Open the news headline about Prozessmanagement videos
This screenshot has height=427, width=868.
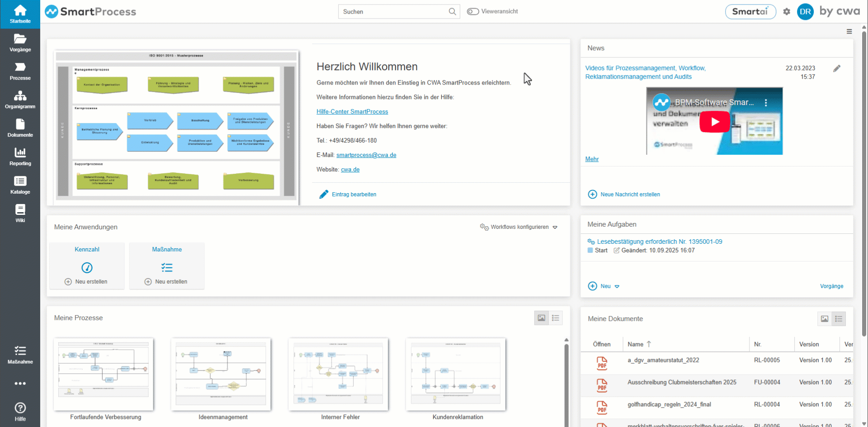[646, 72]
